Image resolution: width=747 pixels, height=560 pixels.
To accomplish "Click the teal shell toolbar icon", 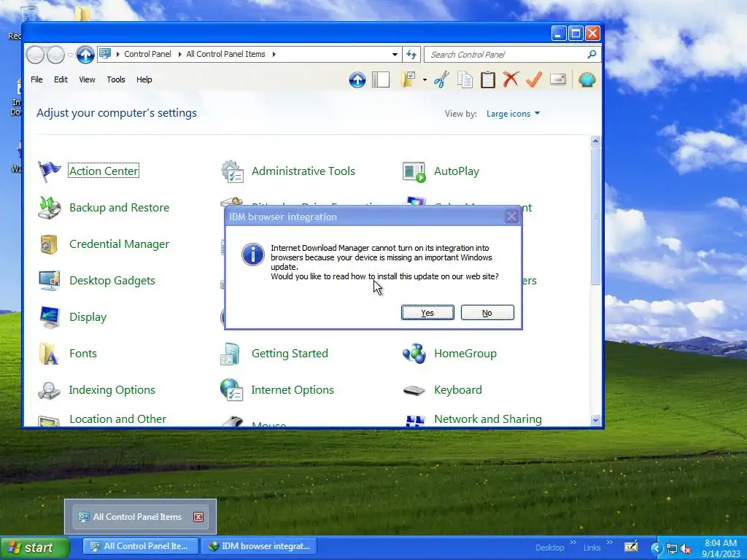I will click(587, 79).
